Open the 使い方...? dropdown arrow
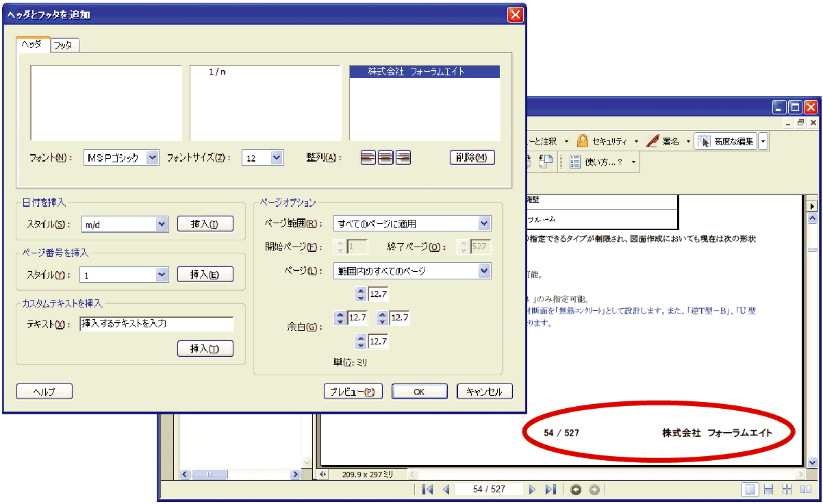Image resolution: width=823 pixels, height=504 pixels. tap(633, 162)
